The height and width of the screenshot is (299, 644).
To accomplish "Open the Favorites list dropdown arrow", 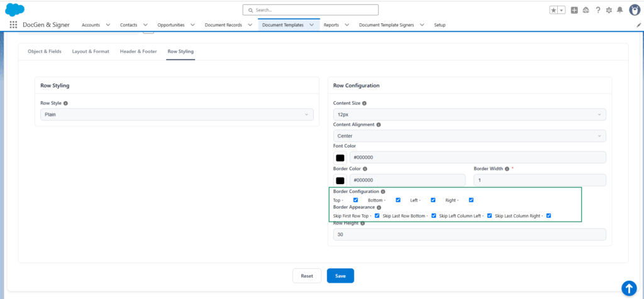I will tap(562, 10).
